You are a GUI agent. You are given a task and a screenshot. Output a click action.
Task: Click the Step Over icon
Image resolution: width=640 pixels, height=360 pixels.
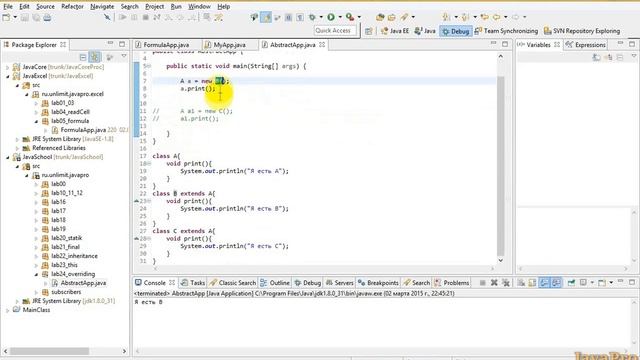[x=180, y=17]
